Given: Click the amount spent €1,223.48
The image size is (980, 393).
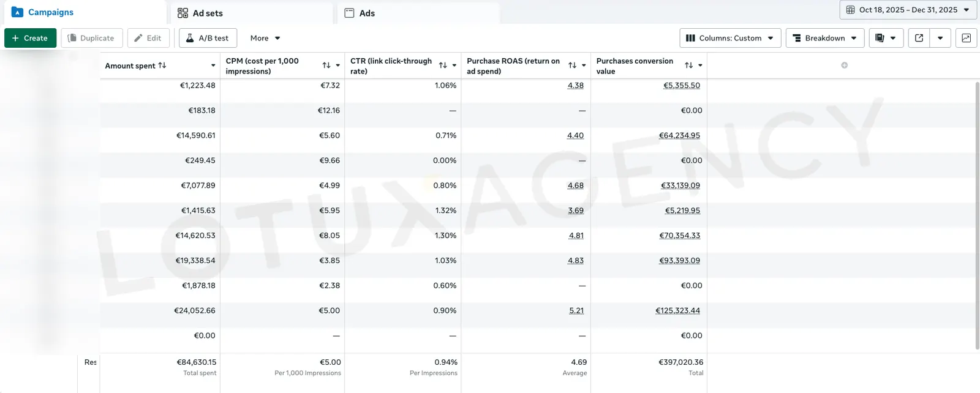Looking at the screenshot, I should point(197,86).
